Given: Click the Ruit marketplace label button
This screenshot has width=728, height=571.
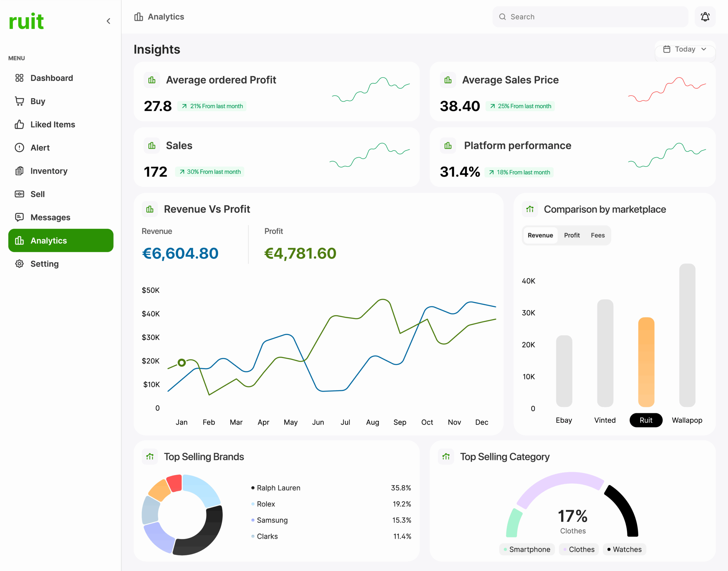Looking at the screenshot, I should pyautogui.click(x=646, y=420).
